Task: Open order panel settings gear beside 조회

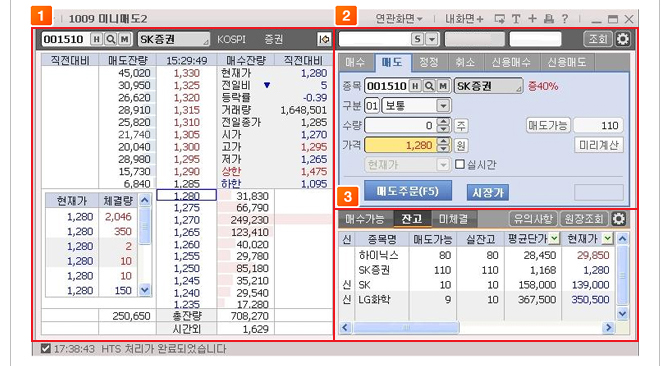Action: [623, 39]
